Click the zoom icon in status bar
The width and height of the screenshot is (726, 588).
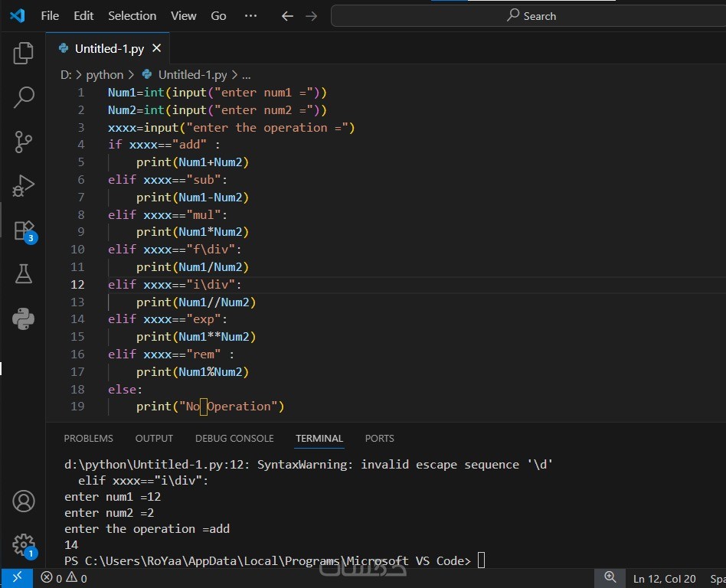click(610, 578)
